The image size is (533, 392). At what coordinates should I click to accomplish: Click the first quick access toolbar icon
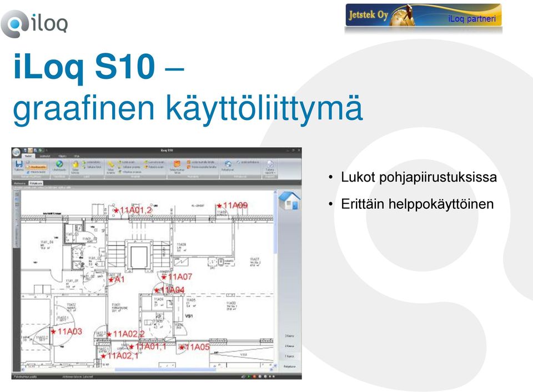click(25, 150)
